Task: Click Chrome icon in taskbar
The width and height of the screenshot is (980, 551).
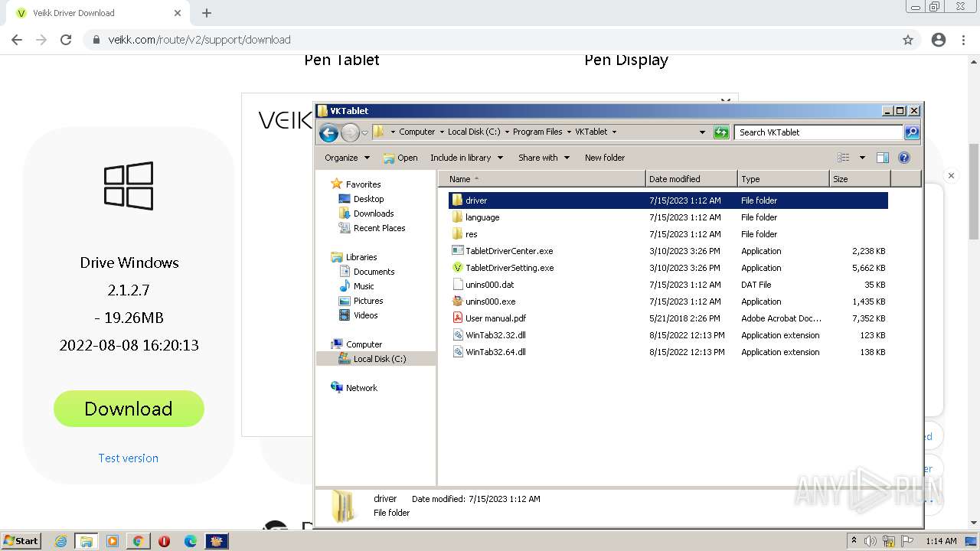Action: coord(138,541)
